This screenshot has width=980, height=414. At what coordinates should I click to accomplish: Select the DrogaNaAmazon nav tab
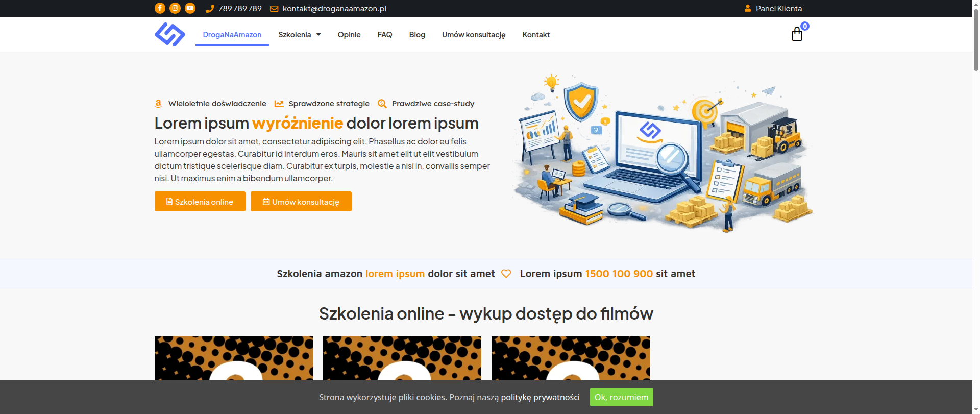(232, 35)
